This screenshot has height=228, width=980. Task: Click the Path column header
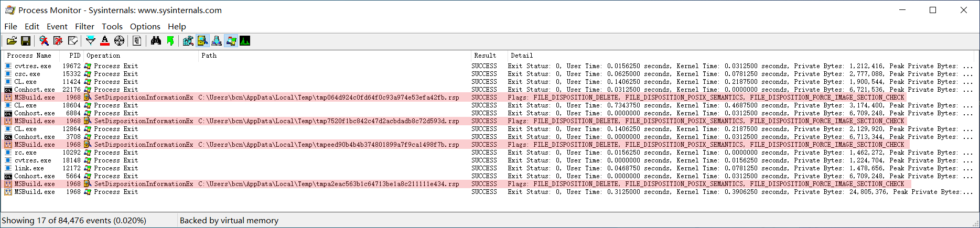click(x=335, y=56)
